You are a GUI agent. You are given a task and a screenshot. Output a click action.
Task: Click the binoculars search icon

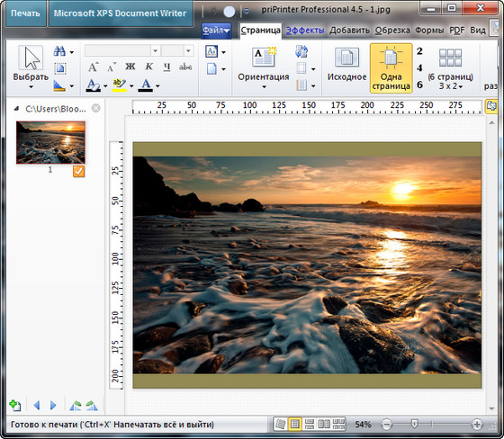pyautogui.click(x=59, y=51)
